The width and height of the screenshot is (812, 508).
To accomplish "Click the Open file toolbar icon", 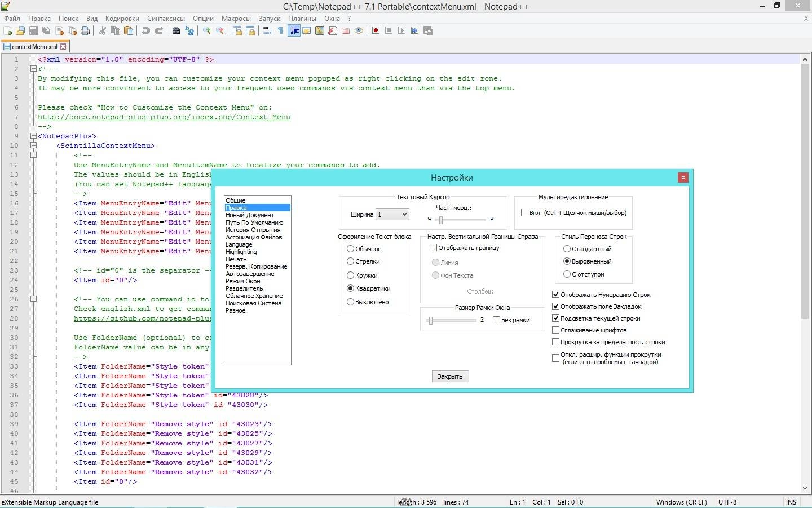I will [x=20, y=30].
